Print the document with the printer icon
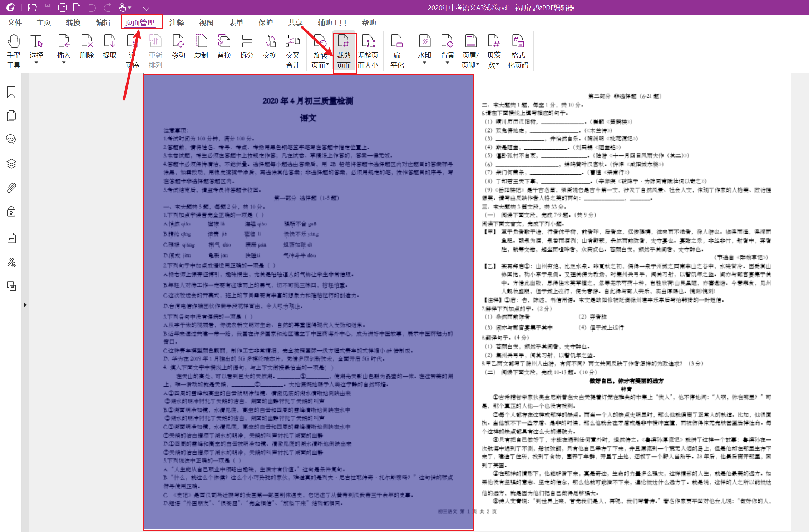 point(62,7)
